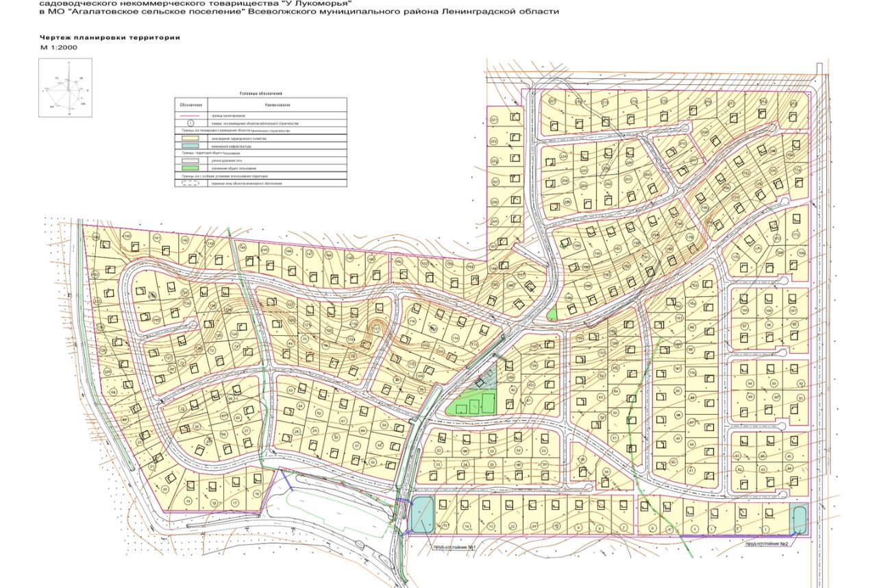The image size is (877, 588).
Task: Click the legend text 'улично-дорожная сеть'
Action: click(x=227, y=160)
